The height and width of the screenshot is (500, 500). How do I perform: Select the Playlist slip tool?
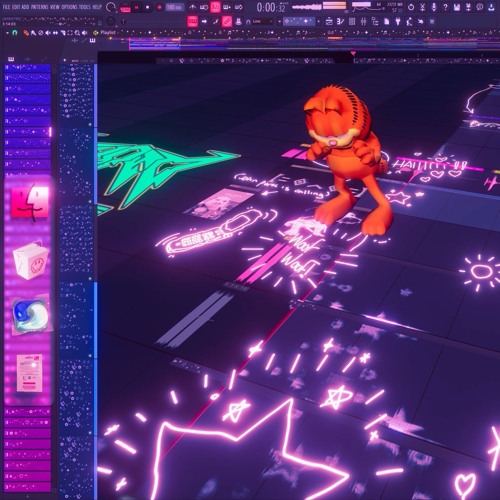(x=55, y=33)
